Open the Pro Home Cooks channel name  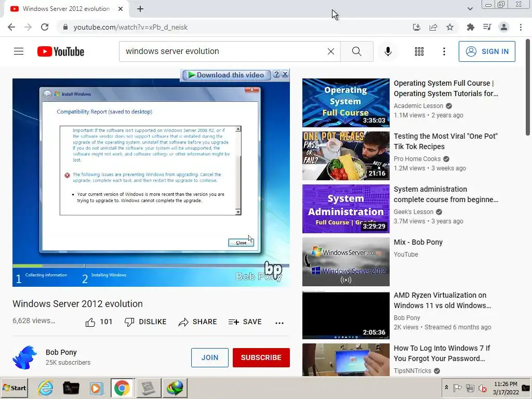tap(417, 159)
